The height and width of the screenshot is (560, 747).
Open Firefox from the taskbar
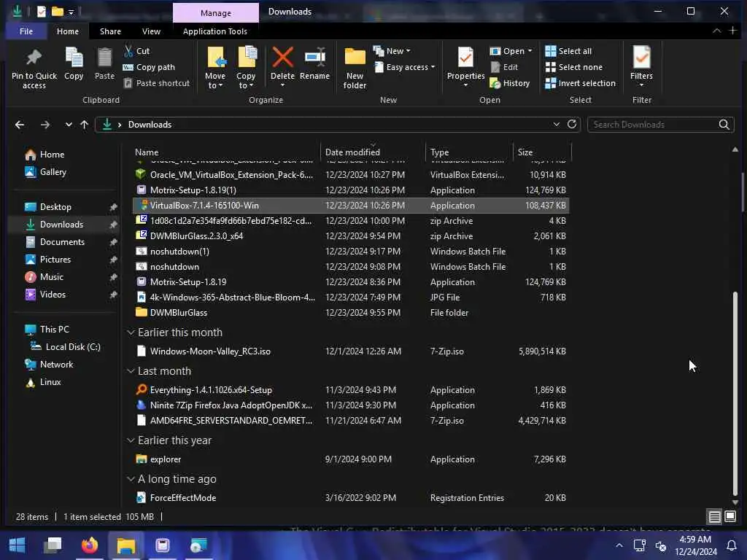[89, 545]
